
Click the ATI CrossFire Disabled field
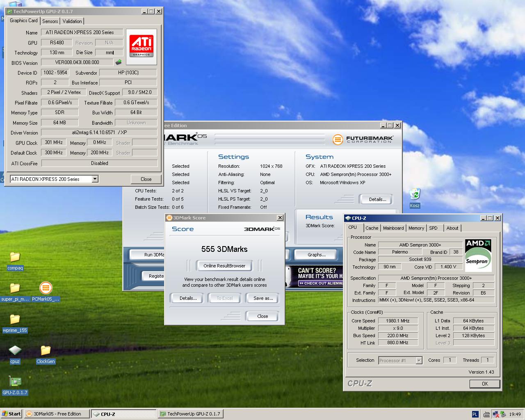(x=99, y=163)
